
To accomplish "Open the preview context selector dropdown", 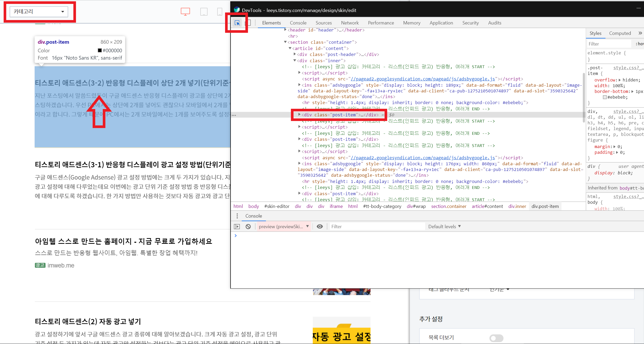I will (284, 227).
